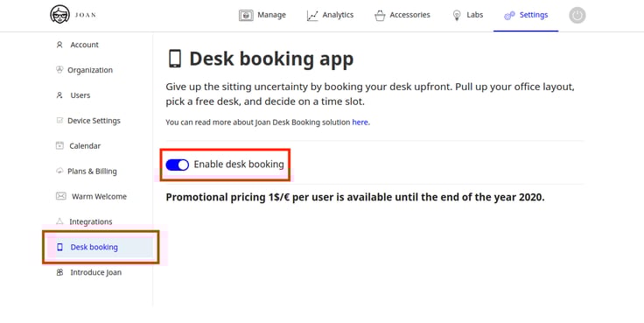Click the Joan logo avatar icon
The width and height of the screenshot is (644, 323).
(60, 15)
